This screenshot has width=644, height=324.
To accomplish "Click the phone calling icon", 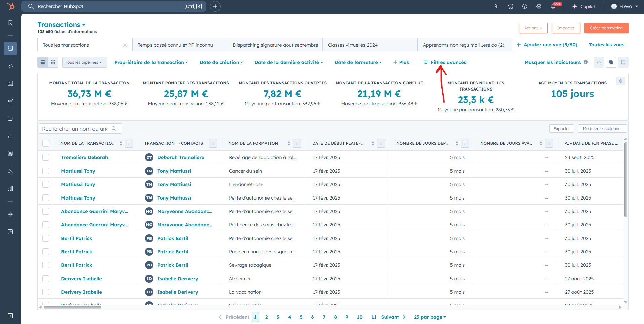I will pos(497,6).
